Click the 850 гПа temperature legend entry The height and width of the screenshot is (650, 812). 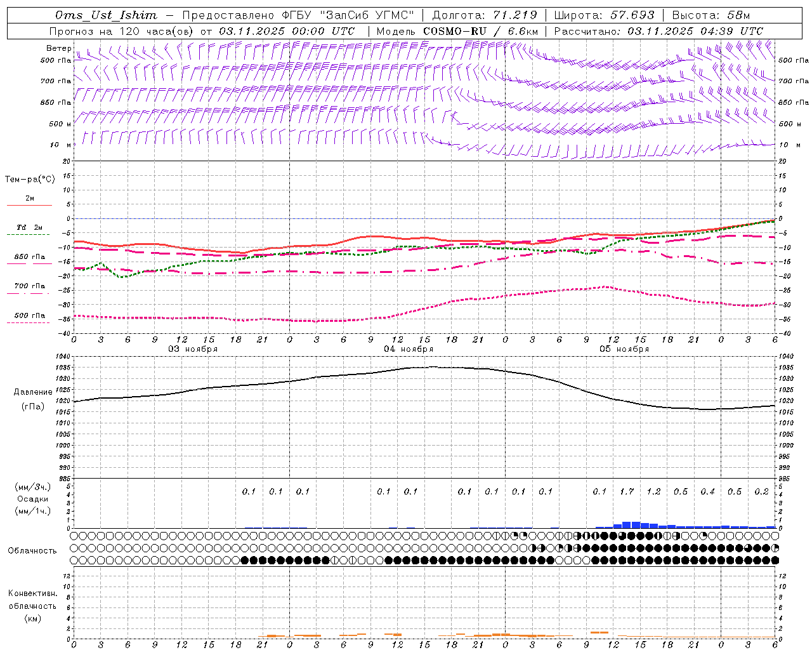click(x=30, y=257)
